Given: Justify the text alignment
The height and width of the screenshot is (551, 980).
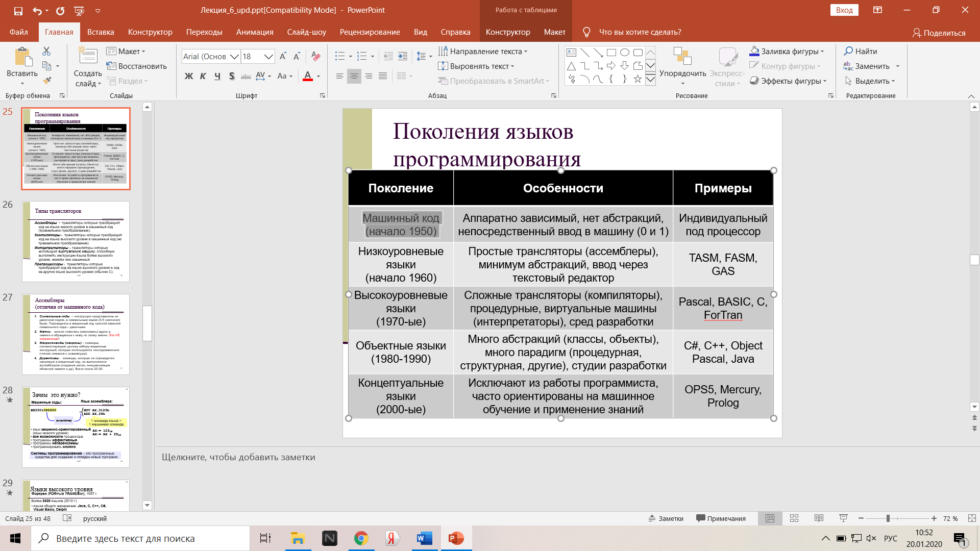Looking at the screenshot, I should 383,76.
